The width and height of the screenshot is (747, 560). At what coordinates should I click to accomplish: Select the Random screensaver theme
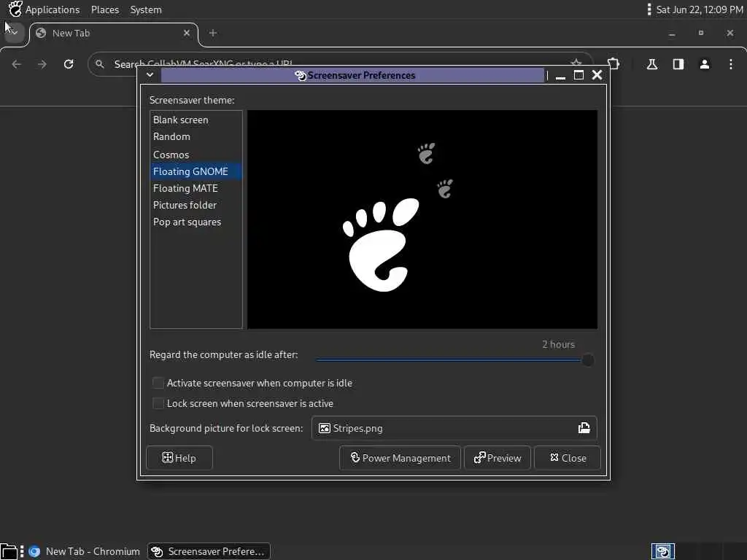point(196,136)
